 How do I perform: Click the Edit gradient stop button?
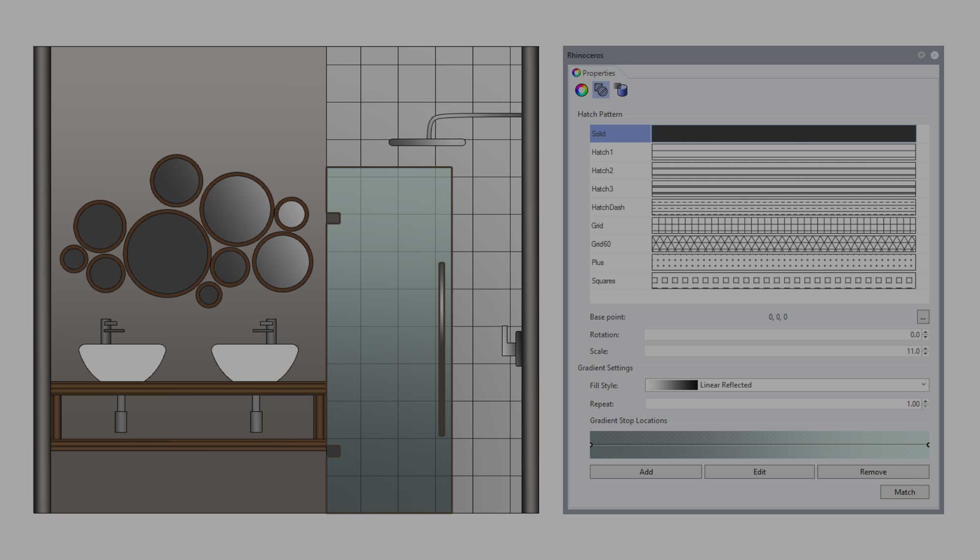pos(759,472)
